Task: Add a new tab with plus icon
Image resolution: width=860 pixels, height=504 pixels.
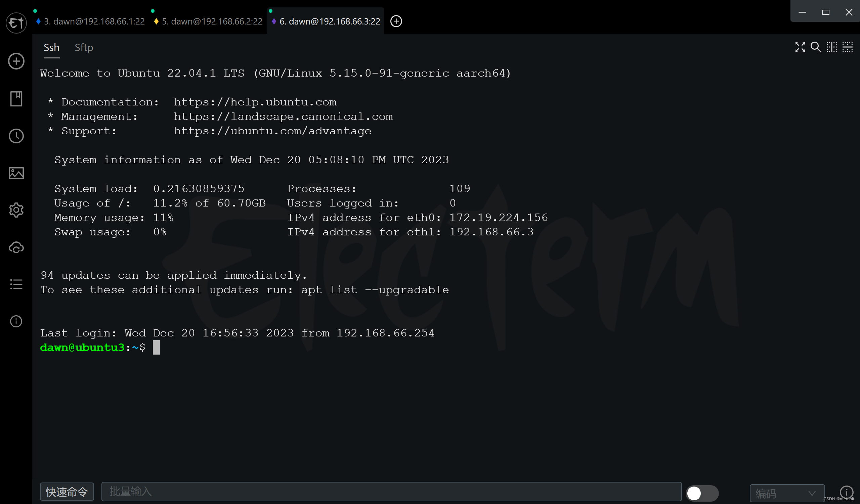Action: [x=396, y=21]
